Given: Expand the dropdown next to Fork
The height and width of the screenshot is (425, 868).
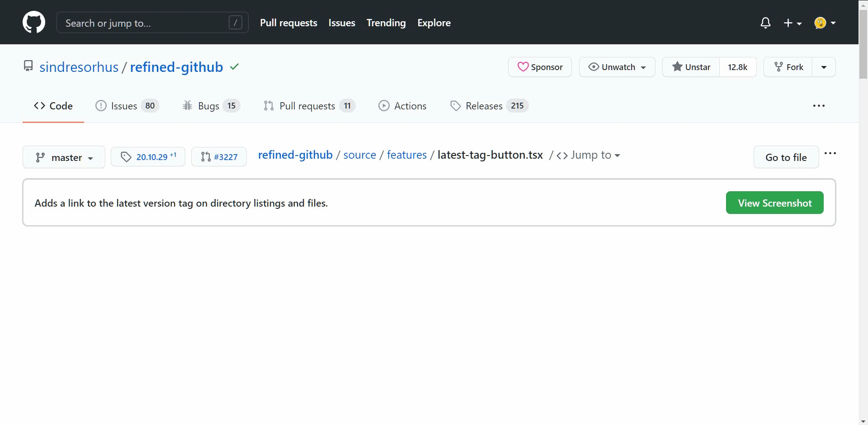Looking at the screenshot, I should pos(824,67).
